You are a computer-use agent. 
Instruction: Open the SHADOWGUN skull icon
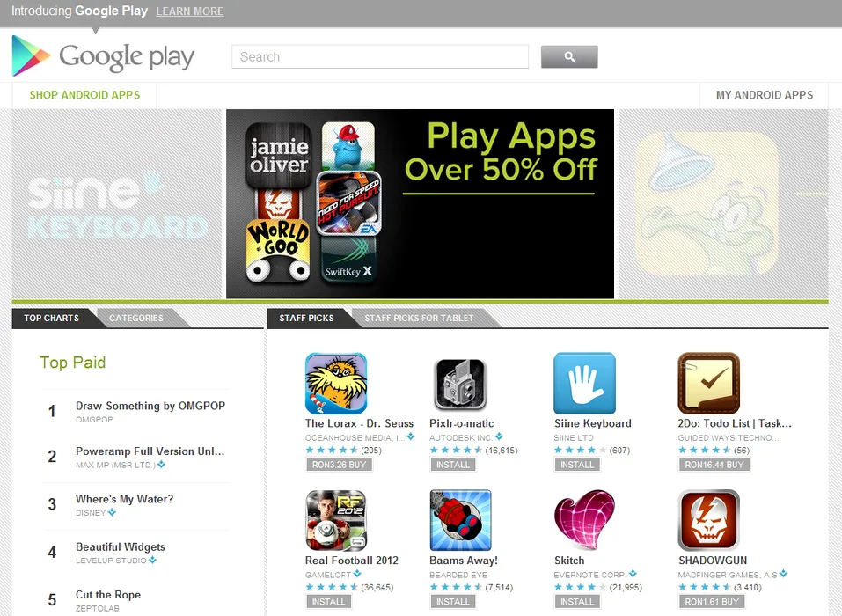click(709, 520)
